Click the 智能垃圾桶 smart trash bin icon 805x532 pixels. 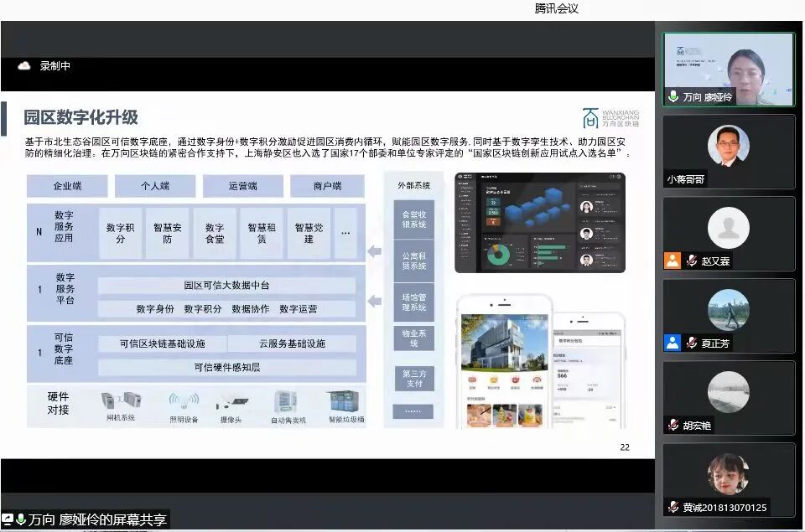point(345,399)
